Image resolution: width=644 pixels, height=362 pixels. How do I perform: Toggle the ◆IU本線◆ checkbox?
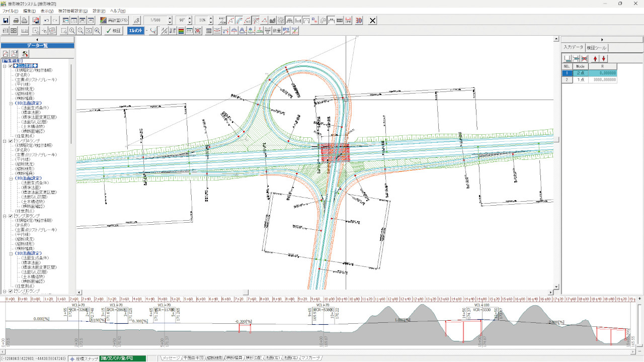[11, 66]
